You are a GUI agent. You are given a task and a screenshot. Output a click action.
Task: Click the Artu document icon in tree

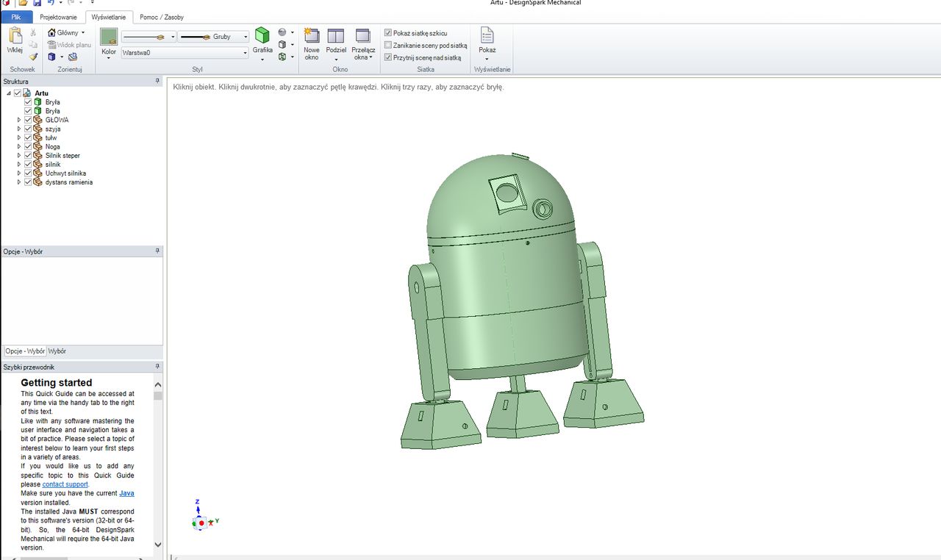click(x=27, y=93)
